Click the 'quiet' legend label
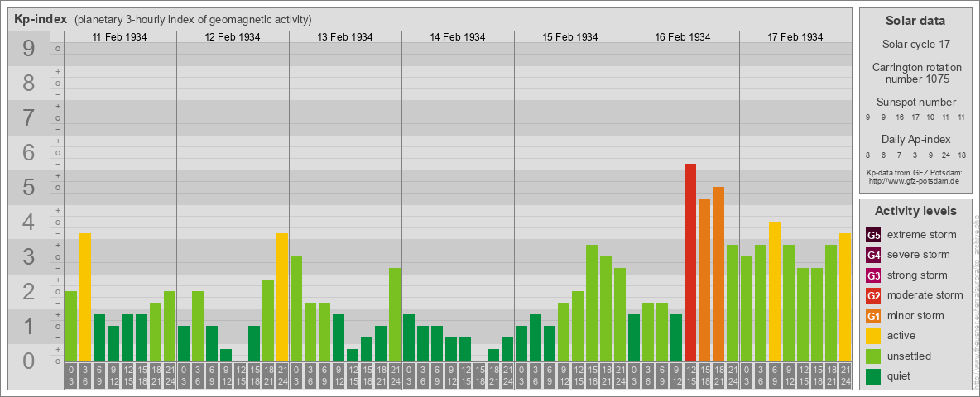 [x=901, y=375]
